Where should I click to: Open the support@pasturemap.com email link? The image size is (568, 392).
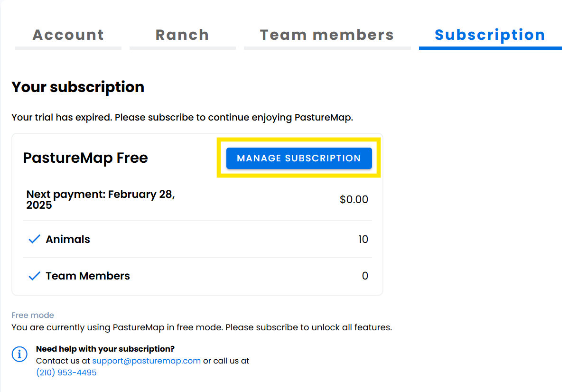tap(146, 361)
